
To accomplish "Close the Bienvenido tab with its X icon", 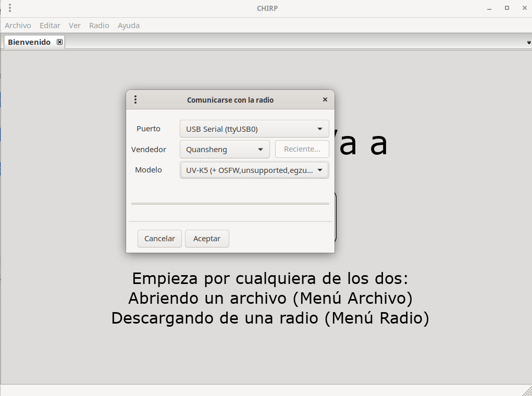I will (59, 42).
